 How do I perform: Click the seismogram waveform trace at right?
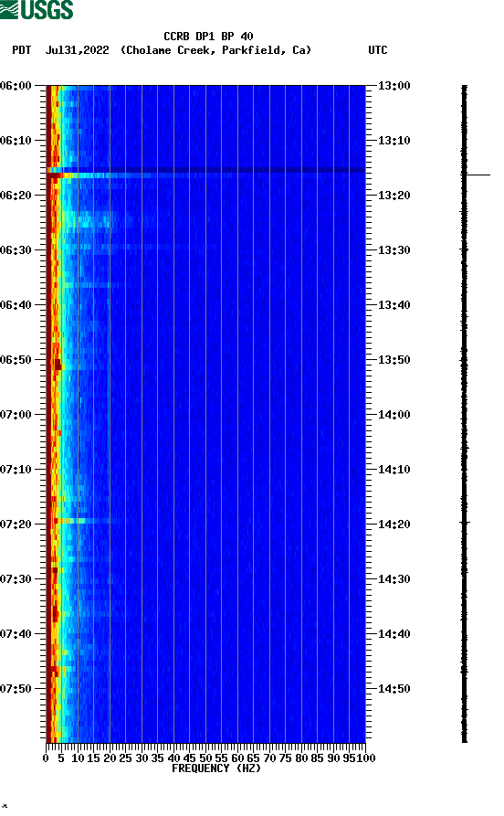point(465,414)
